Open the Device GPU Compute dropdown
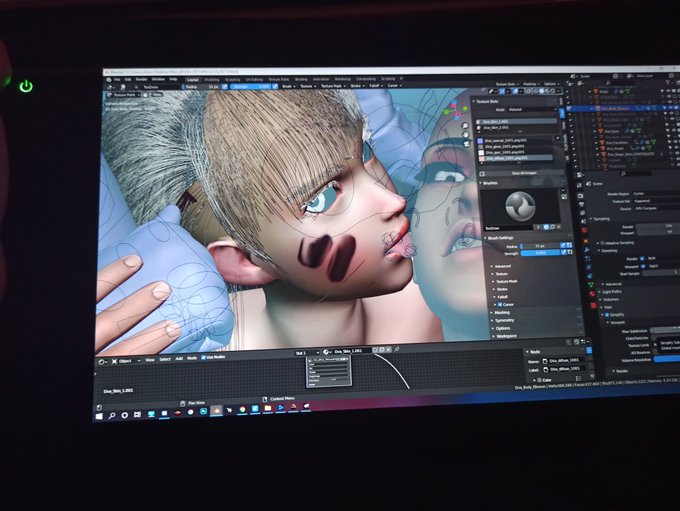The height and width of the screenshot is (511, 680). click(657, 208)
